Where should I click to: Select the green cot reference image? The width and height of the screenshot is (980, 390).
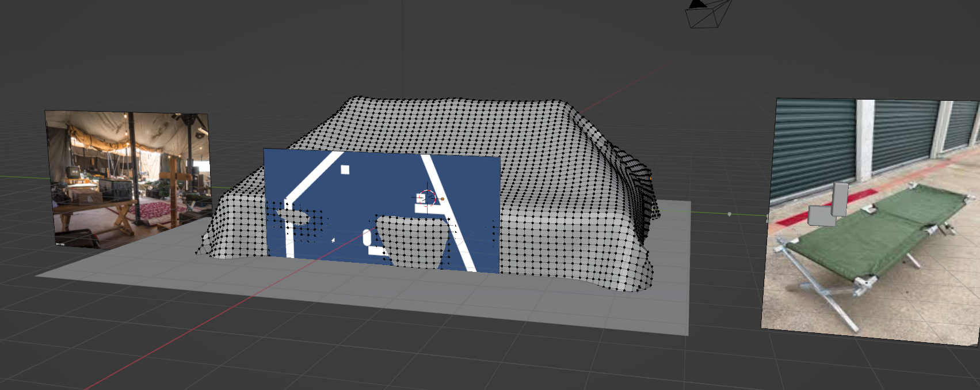[871, 221]
